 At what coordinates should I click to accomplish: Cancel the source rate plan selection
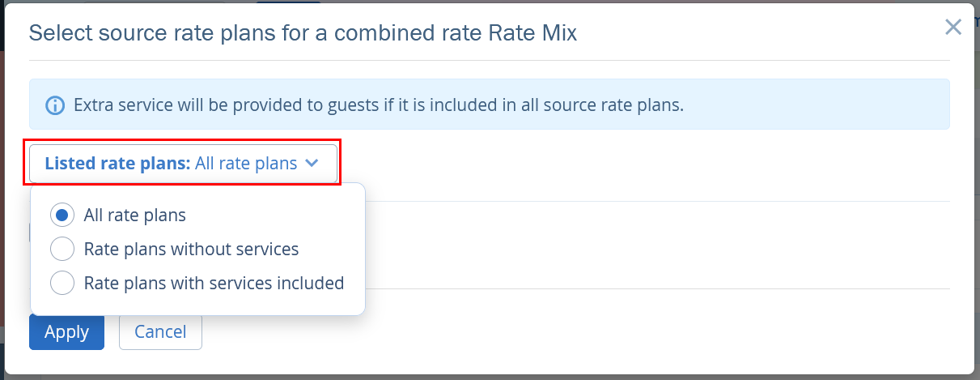click(160, 332)
